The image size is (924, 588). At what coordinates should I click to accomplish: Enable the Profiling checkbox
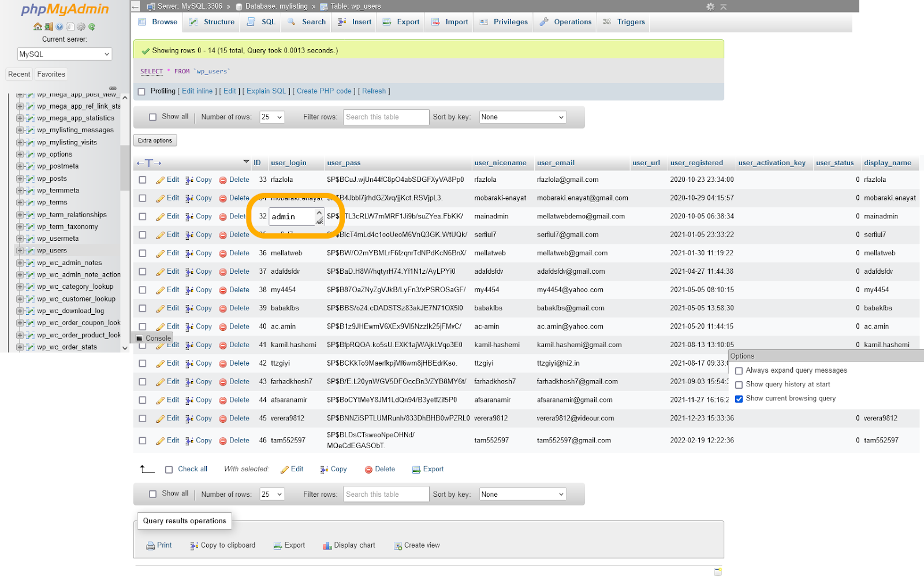(141, 91)
